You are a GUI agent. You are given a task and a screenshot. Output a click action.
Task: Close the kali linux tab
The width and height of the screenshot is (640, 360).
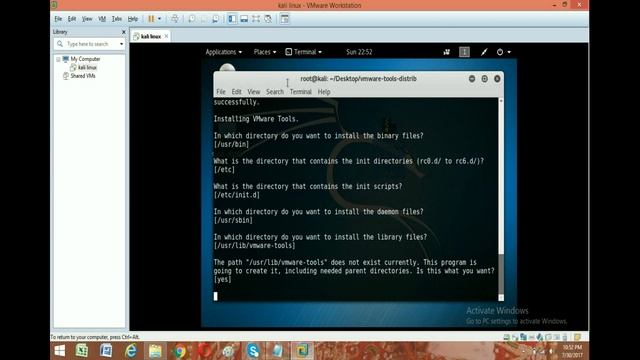click(166, 36)
